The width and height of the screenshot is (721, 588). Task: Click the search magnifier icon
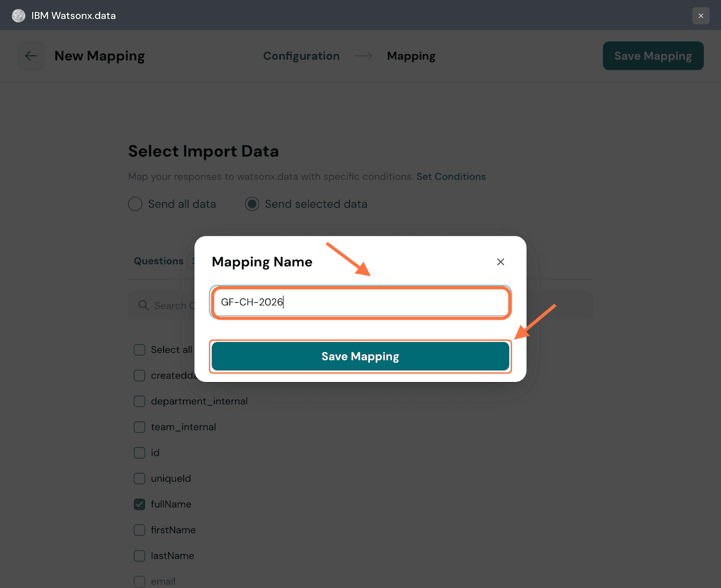click(x=144, y=305)
